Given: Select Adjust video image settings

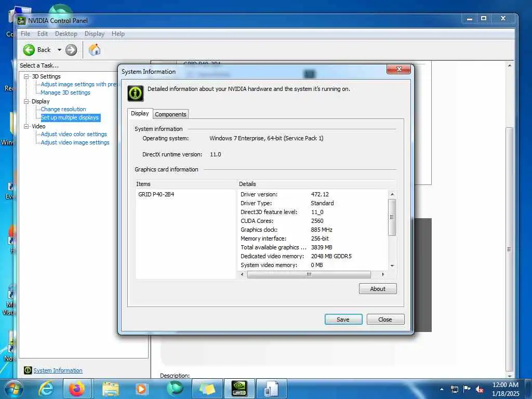Looking at the screenshot, I should 75,142.
